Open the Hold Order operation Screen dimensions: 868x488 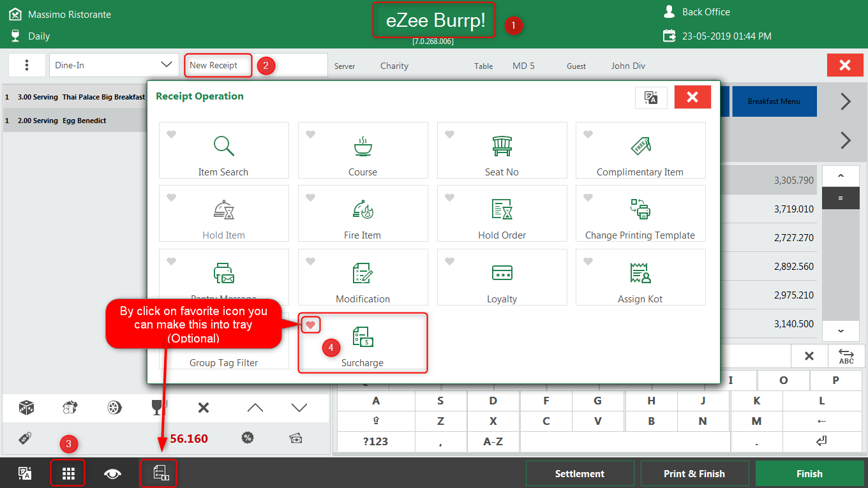pyautogui.click(x=502, y=214)
